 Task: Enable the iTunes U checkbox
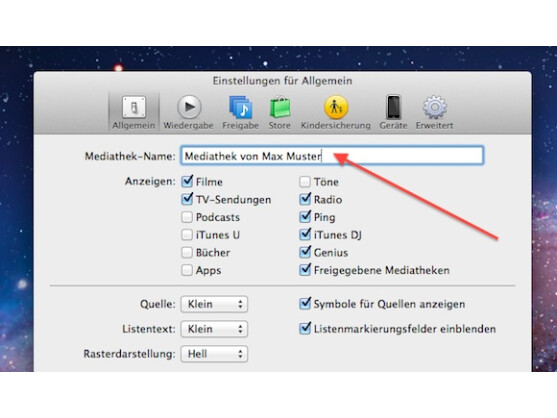187,235
